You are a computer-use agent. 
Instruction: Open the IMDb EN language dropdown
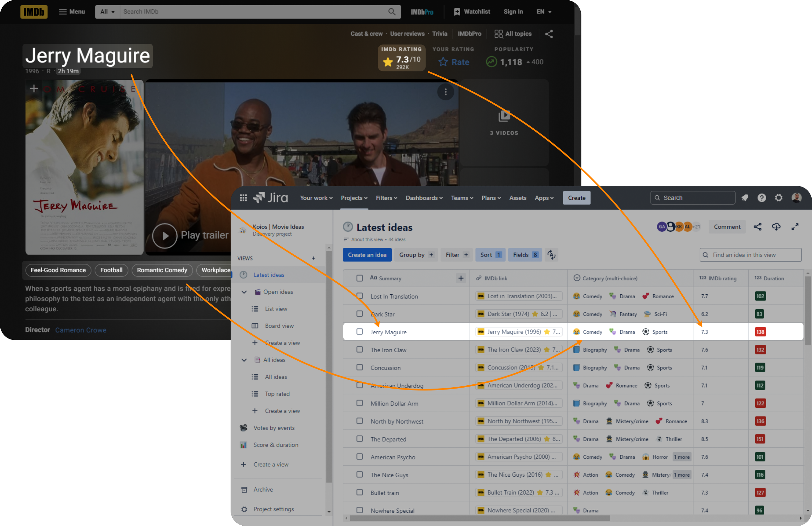[544, 12]
